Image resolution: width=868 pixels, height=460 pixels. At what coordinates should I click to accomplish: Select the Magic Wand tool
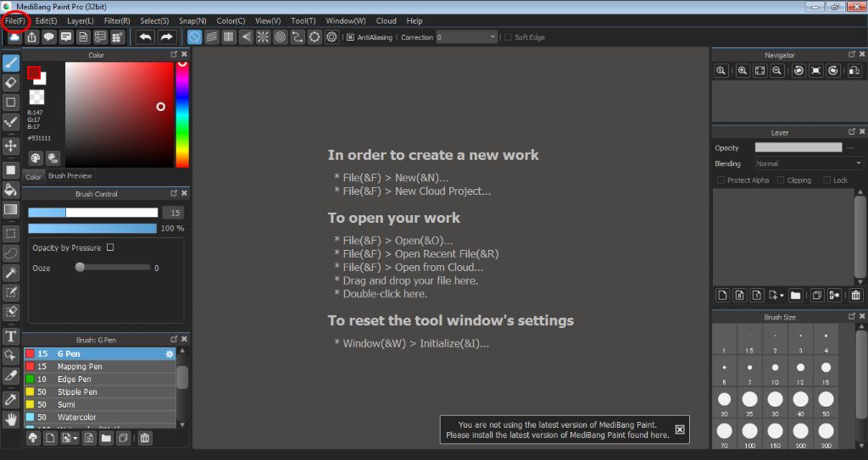point(10,272)
